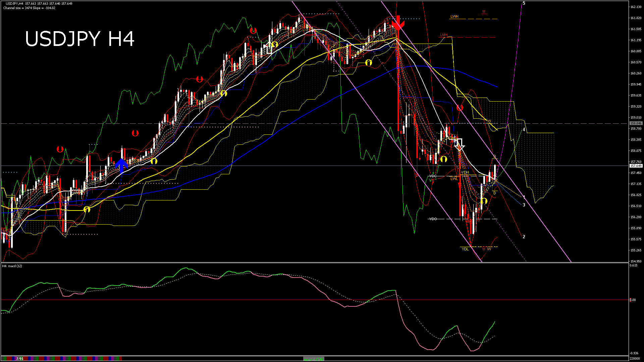Select the YDO level label

(x=433, y=219)
